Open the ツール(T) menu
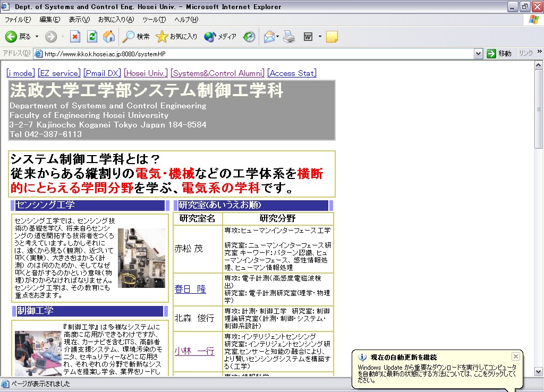 point(154,20)
